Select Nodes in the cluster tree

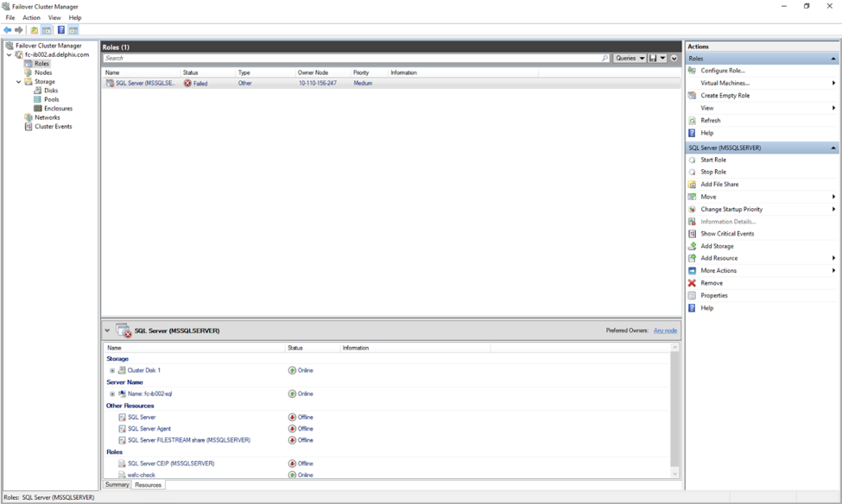point(43,72)
